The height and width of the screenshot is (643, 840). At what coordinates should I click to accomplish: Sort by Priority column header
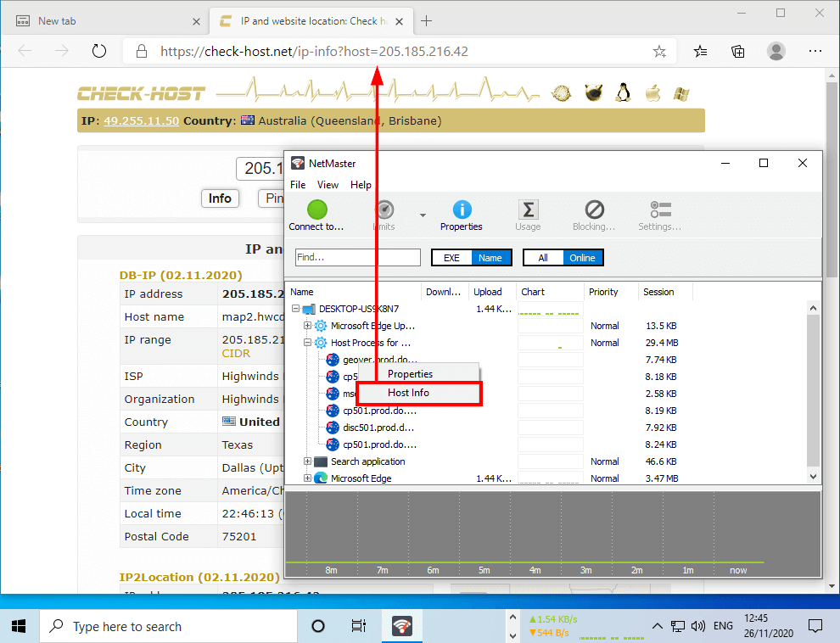coord(611,292)
